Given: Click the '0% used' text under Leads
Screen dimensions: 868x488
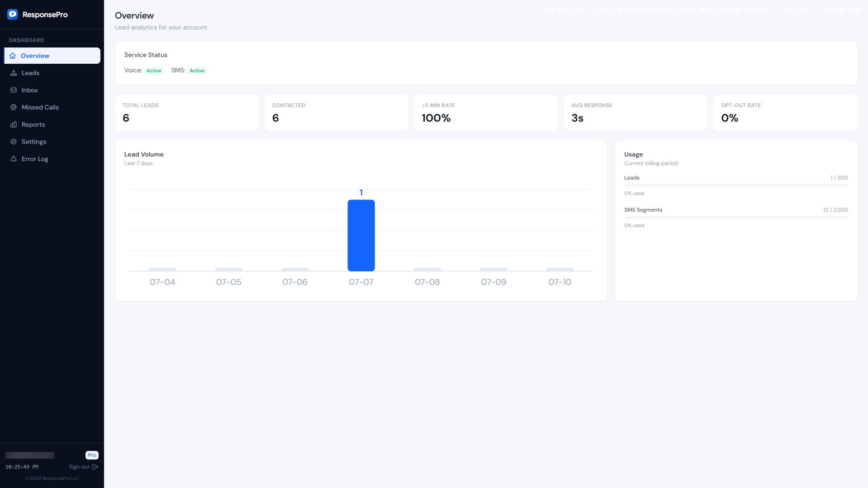Looking at the screenshot, I should coord(634,193).
